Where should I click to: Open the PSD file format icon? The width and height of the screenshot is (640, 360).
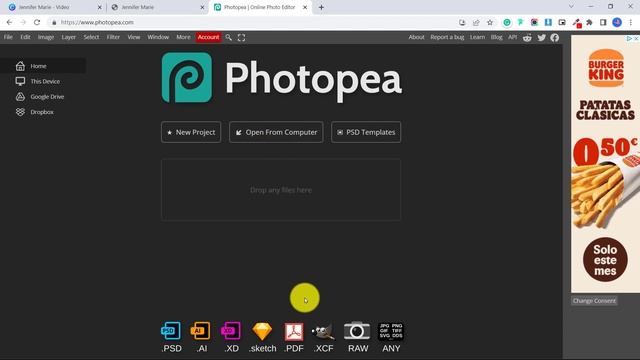tap(171, 331)
